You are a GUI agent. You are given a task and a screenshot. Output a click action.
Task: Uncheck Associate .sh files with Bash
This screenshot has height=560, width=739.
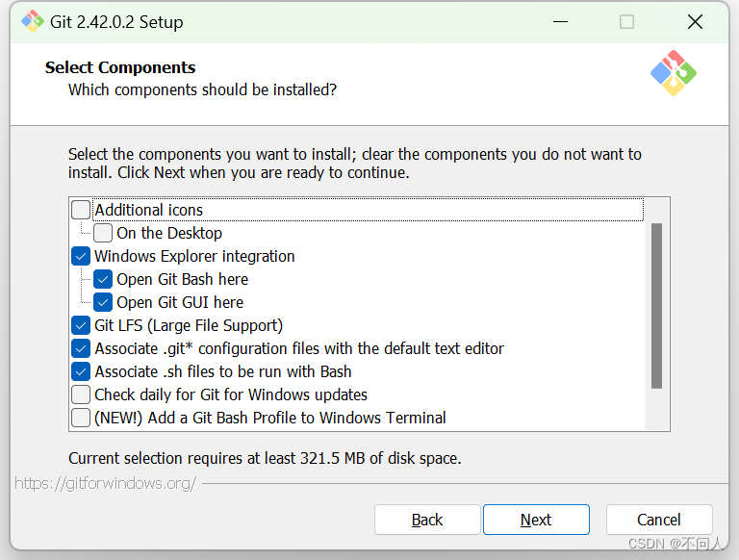(x=81, y=371)
